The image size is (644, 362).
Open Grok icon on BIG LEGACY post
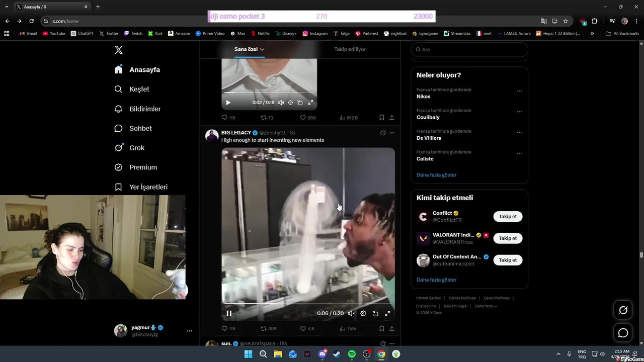tap(383, 133)
